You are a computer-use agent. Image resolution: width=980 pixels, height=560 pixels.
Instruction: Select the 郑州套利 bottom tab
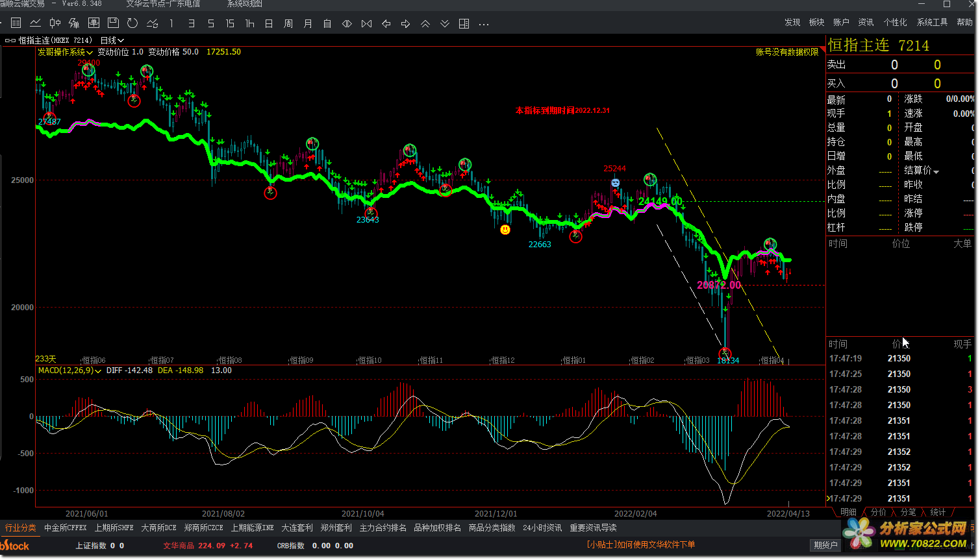[x=336, y=528]
